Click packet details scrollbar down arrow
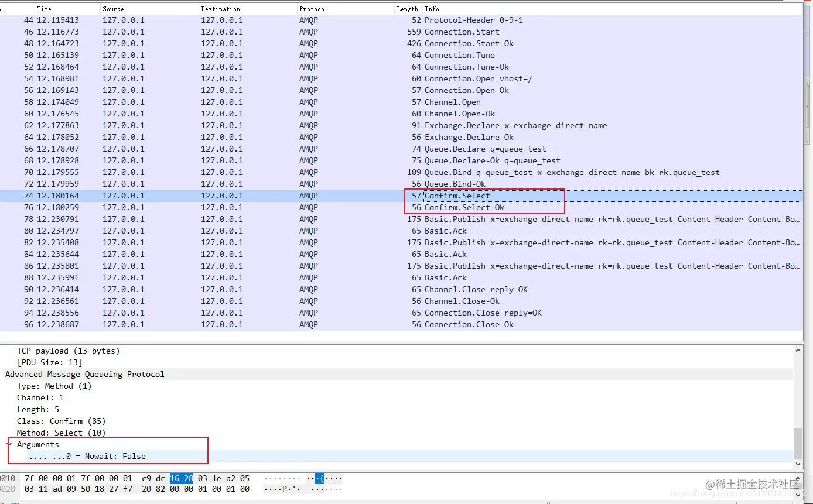 pyautogui.click(x=798, y=464)
